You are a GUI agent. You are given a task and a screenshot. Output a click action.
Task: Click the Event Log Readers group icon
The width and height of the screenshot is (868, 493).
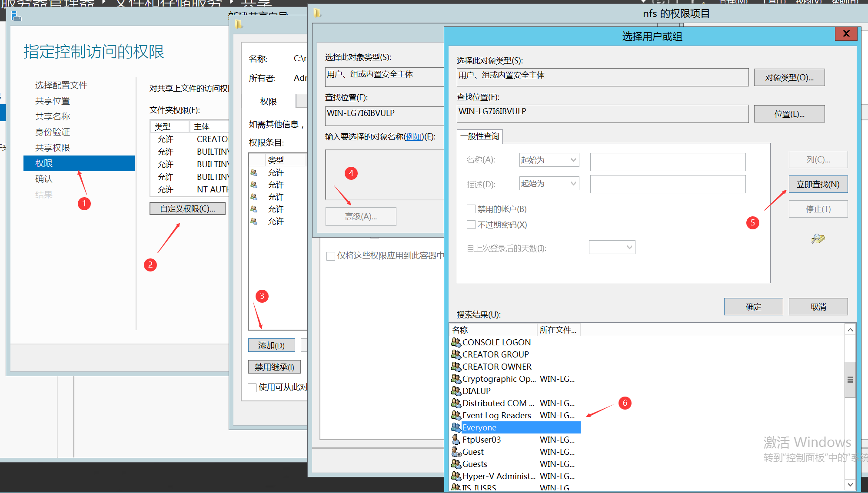[x=456, y=415]
